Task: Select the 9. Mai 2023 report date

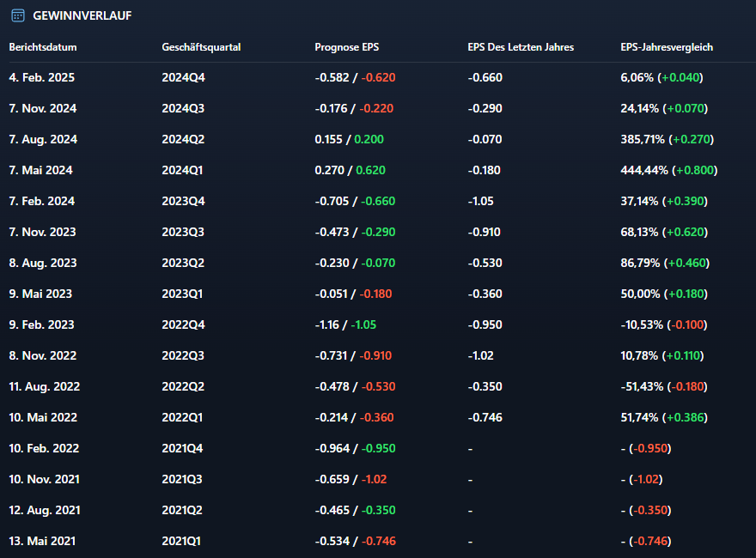Action: [x=40, y=294]
